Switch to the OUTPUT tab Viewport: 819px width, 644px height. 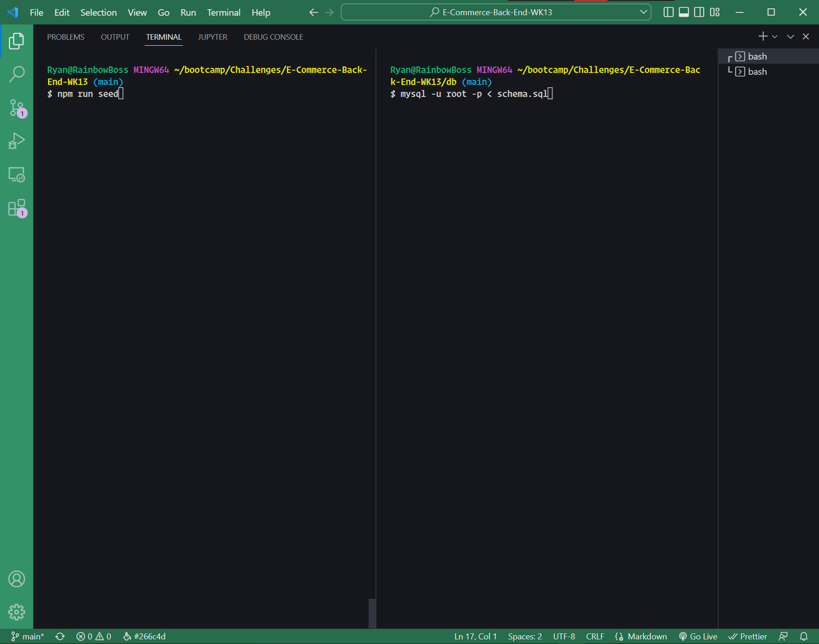[115, 37]
